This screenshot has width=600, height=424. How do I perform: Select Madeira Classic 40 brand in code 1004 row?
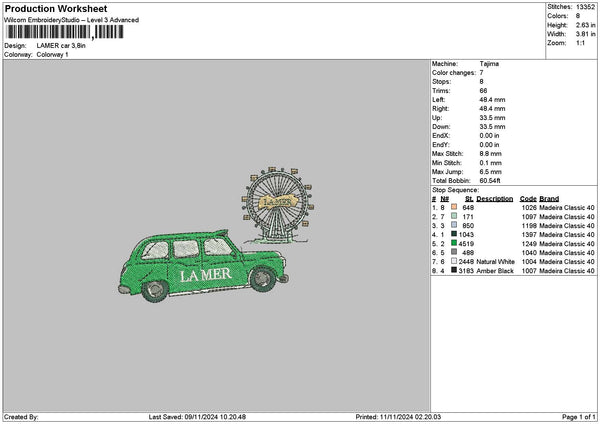click(x=567, y=262)
